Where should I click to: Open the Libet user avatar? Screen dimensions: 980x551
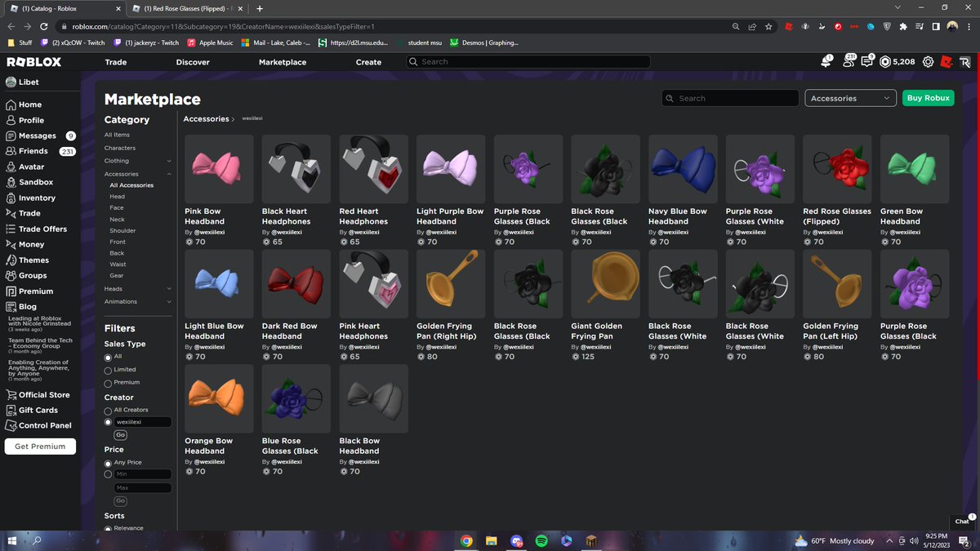(11, 82)
